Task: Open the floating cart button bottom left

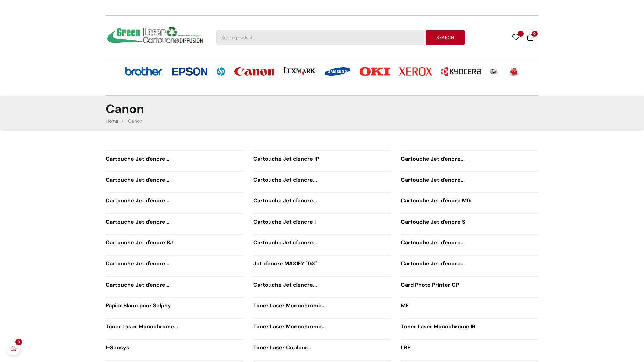Action: pyautogui.click(x=13, y=349)
